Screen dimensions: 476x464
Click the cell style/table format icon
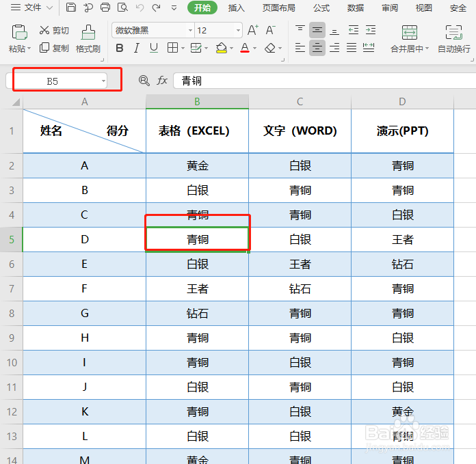(196, 48)
